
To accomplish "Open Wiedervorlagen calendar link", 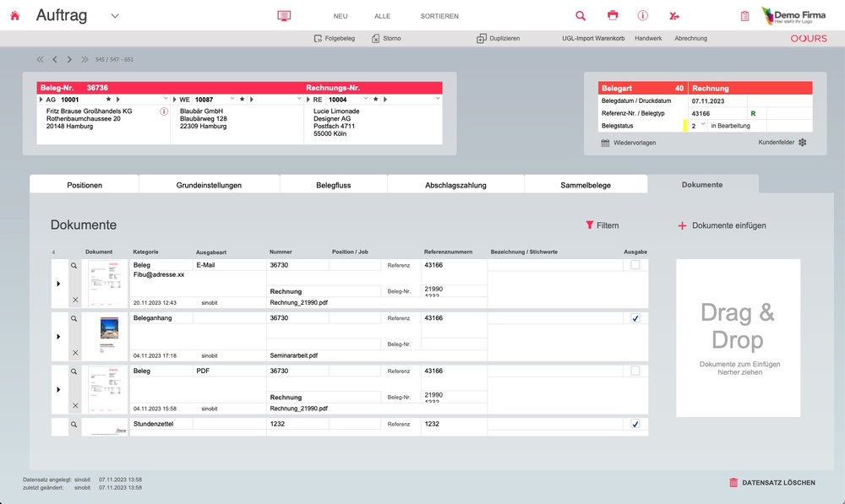I will tap(629, 143).
